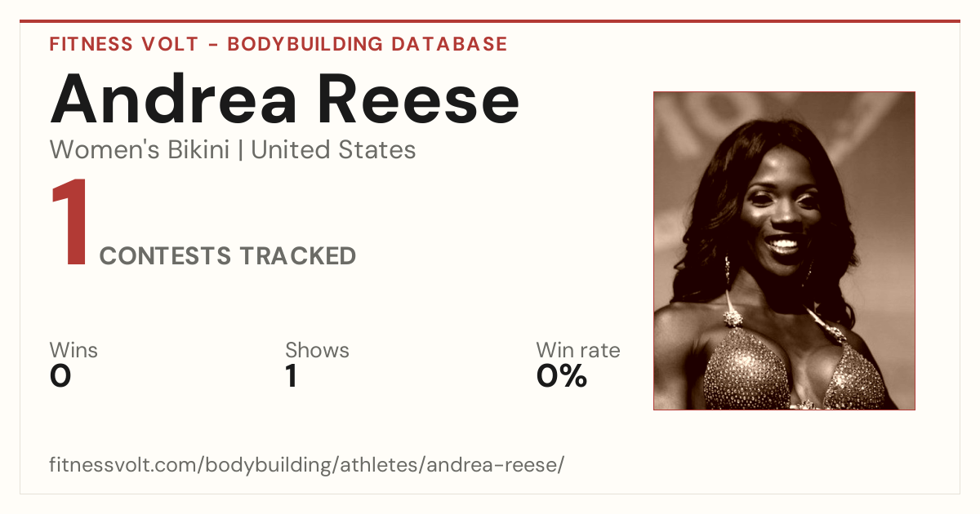Select the Andrea Reese name heading
Screen dimensions: 980x514
[285, 98]
